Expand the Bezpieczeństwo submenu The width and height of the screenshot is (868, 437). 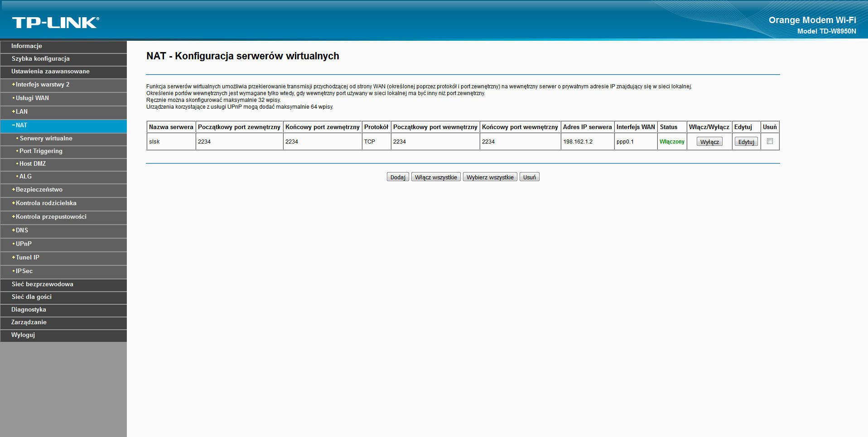(x=63, y=190)
